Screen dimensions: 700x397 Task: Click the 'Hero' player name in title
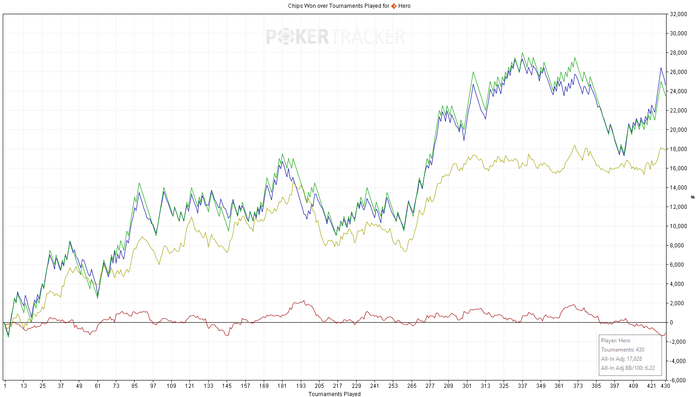point(404,6)
